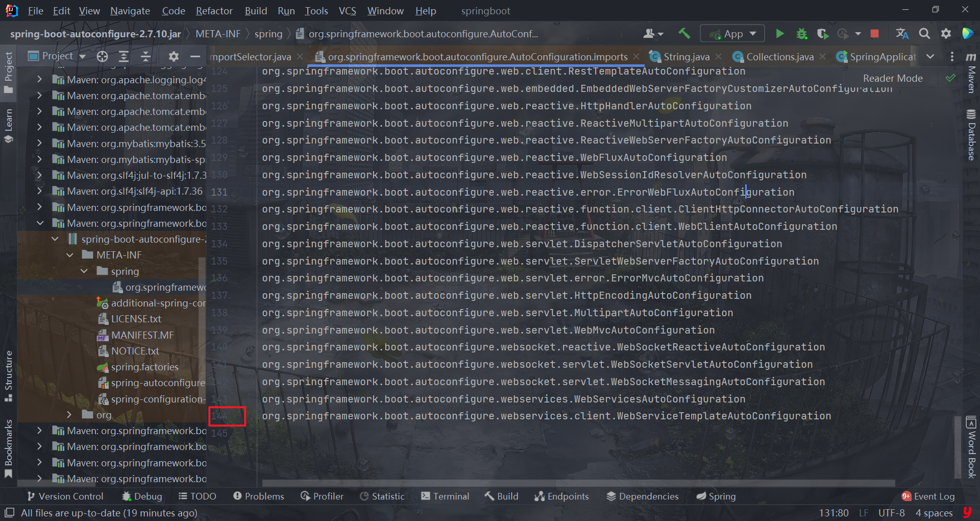Expand the org folder node

[69, 414]
